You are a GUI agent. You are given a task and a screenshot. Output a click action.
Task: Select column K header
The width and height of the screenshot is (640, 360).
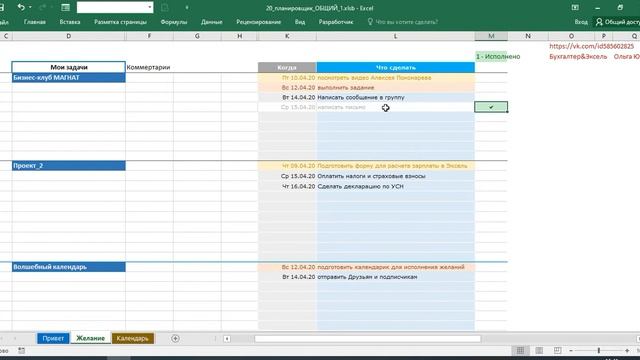click(287, 36)
